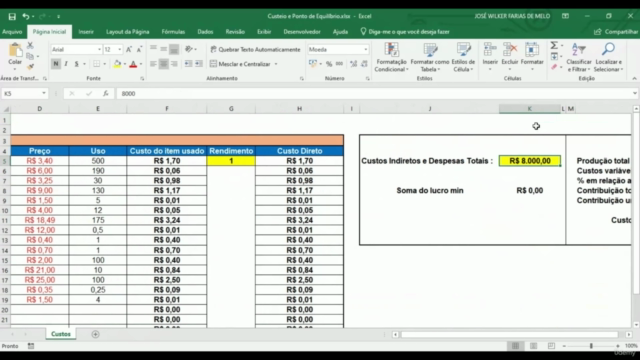The image size is (640, 360).
Task: Click the Compartilhar button
Action: 616,32
